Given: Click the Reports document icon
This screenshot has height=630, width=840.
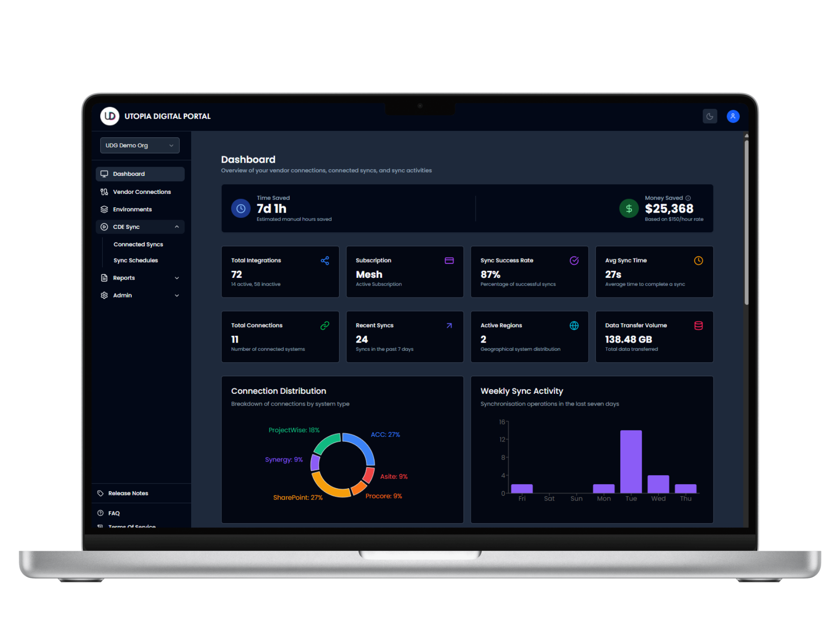Looking at the screenshot, I should (104, 278).
